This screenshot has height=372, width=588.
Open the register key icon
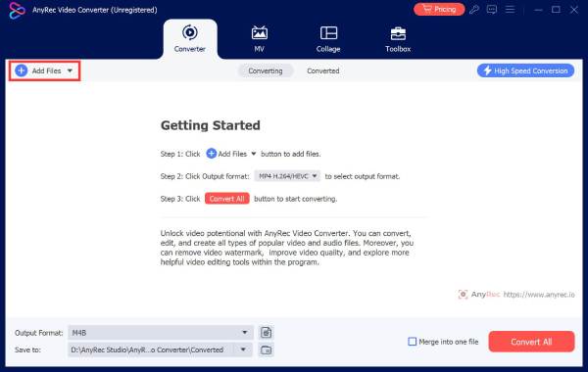pyautogui.click(x=474, y=10)
